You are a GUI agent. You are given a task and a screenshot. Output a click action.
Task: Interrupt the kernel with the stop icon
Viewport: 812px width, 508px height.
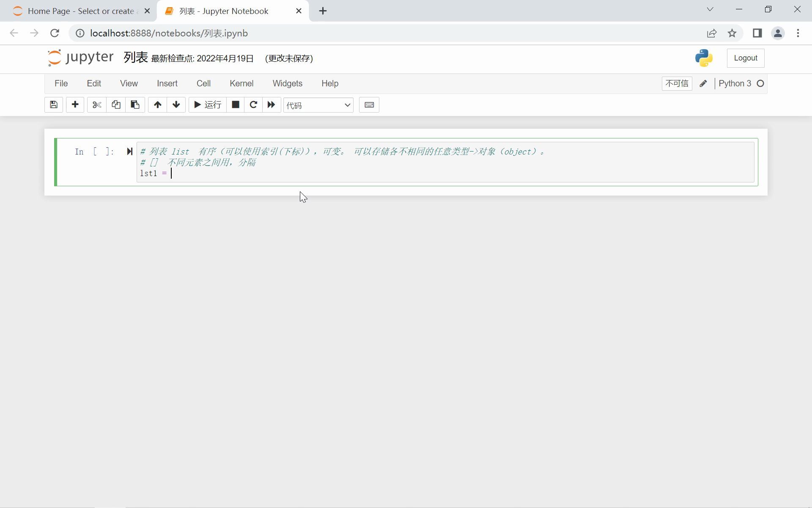point(236,105)
